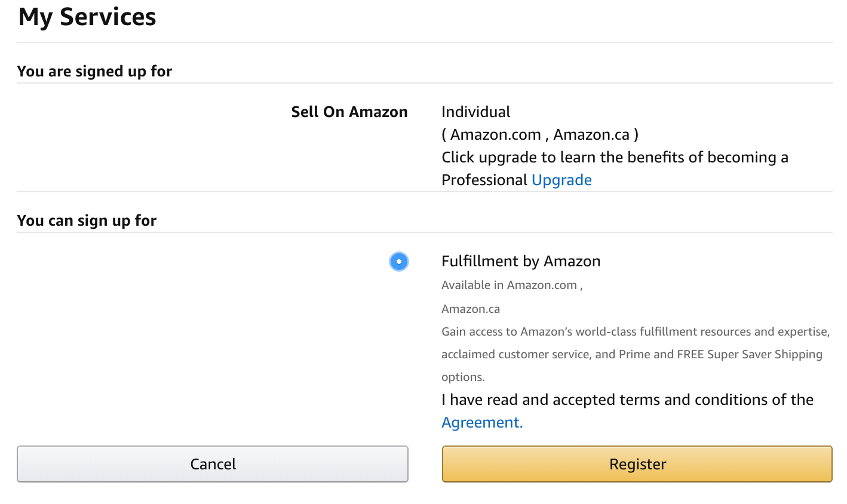The image size is (847, 504).
Task: Click the Fulfillment by Amazon label text
Action: [521, 262]
